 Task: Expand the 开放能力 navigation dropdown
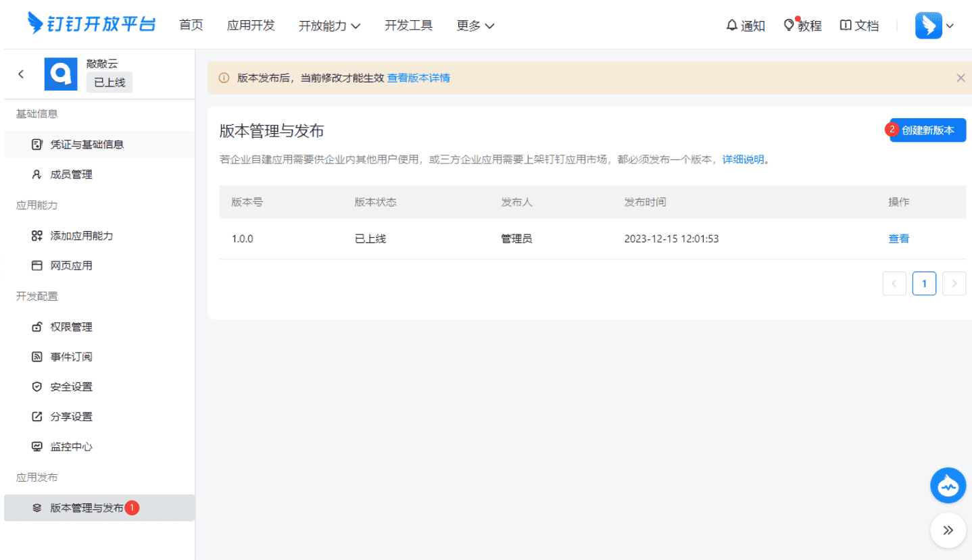(330, 25)
